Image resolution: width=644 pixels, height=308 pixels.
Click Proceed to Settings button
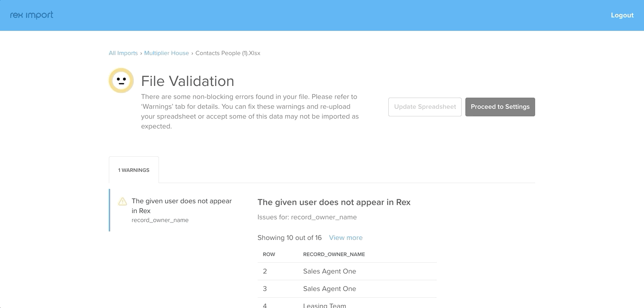click(500, 107)
